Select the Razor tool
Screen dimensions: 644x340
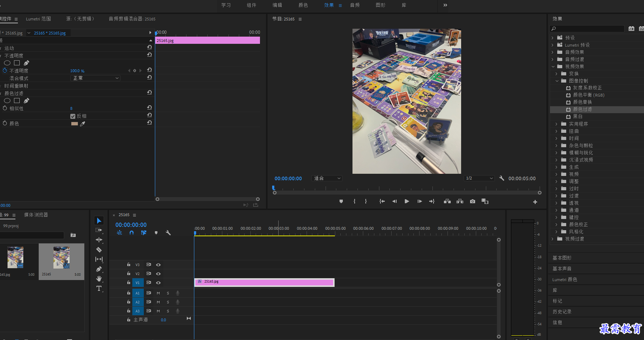pyautogui.click(x=99, y=250)
